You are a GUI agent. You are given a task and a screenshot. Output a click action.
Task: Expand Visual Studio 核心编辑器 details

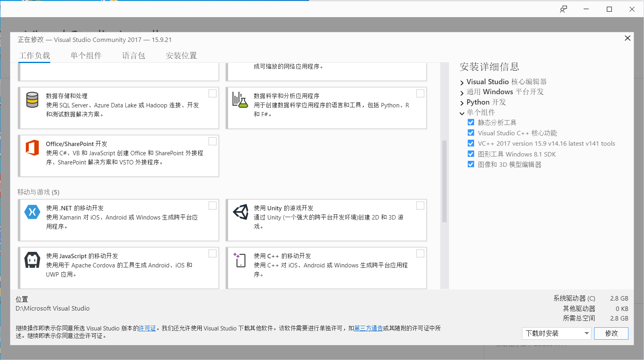tap(462, 83)
